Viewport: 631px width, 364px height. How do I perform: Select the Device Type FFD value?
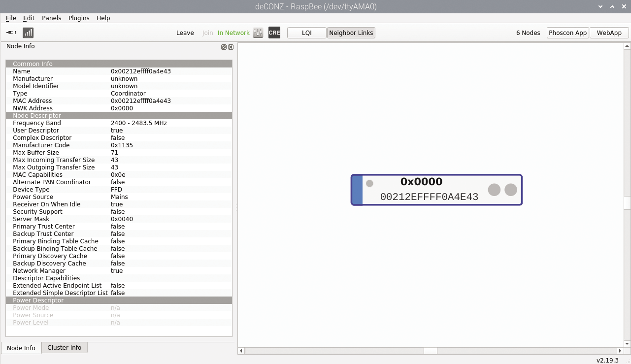click(x=116, y=190)
